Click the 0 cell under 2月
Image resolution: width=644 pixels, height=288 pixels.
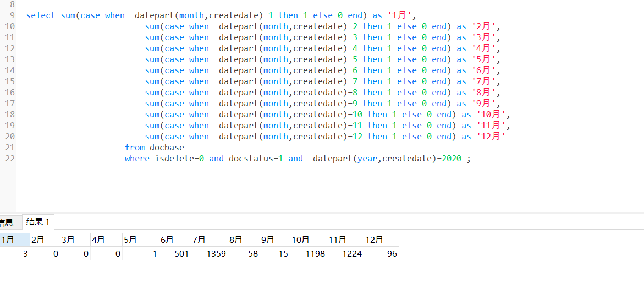[45, 254]
